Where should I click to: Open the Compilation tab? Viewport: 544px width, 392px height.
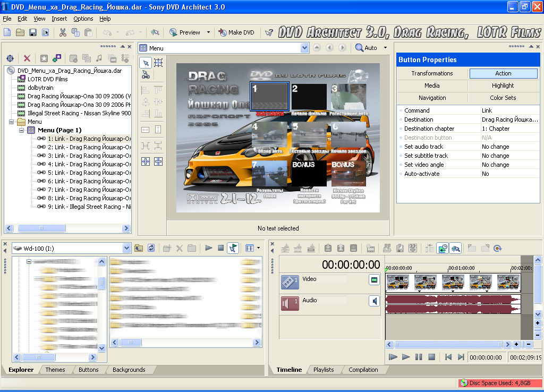coord(363,370)
